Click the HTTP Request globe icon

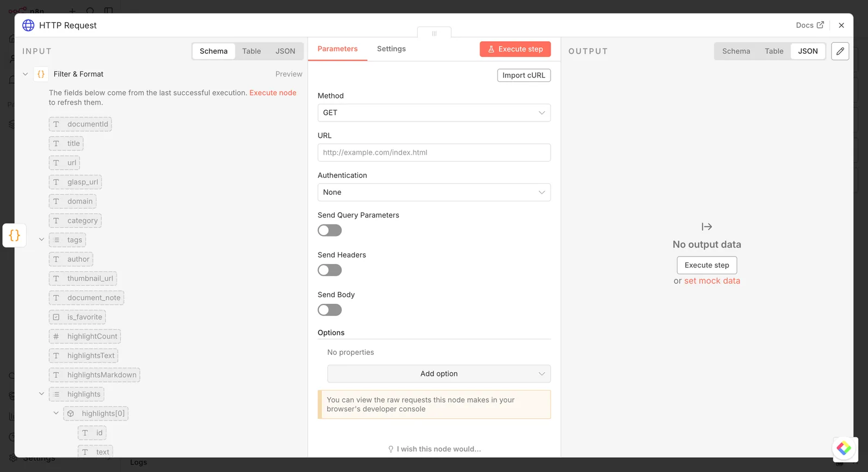coord(28,25)
